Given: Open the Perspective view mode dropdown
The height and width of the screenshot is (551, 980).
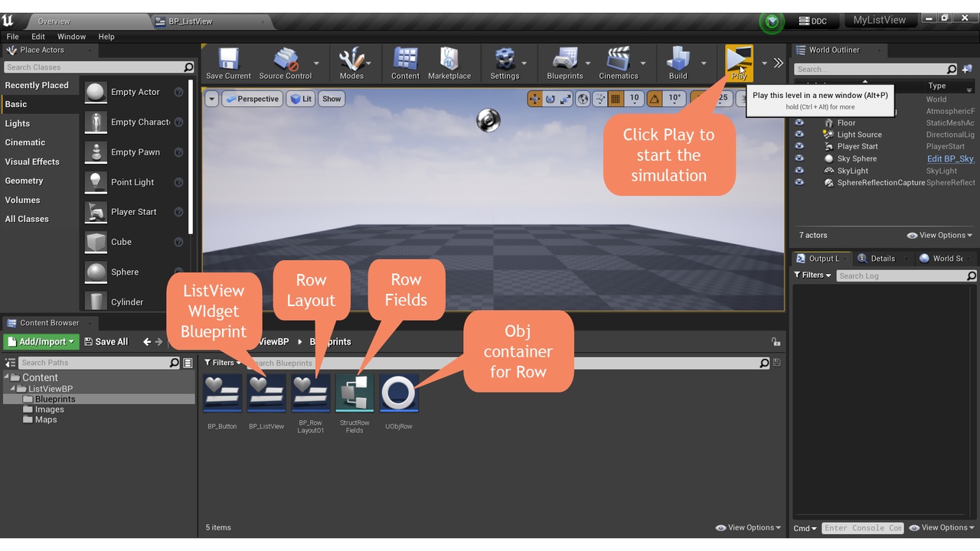Looking at the screenshot, I should coord(252,99).
